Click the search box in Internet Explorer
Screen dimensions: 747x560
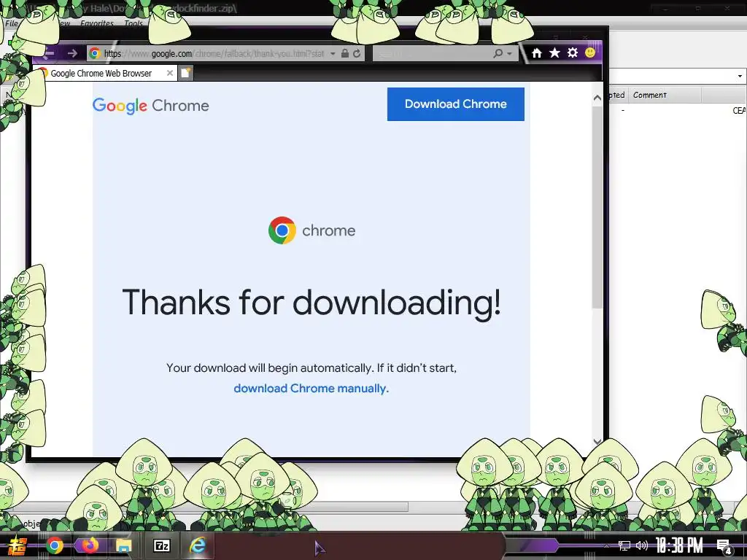click(431, 53)
